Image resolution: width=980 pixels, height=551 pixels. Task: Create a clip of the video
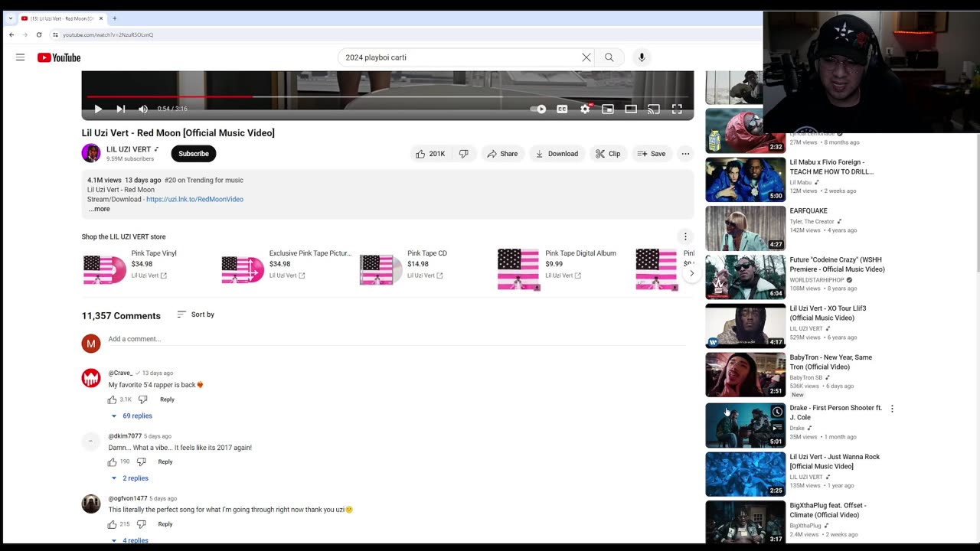608,154
